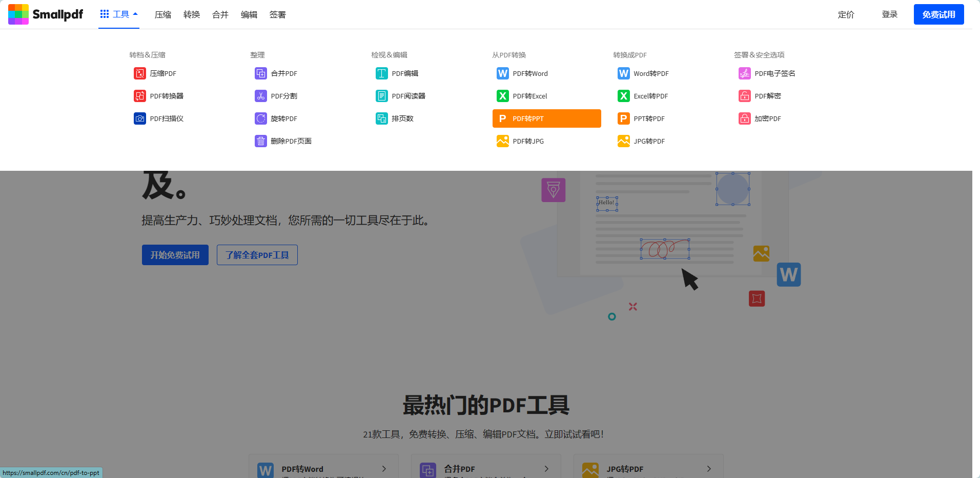Click the 登录 link
The image size is (980, 478).
point(890,14)
